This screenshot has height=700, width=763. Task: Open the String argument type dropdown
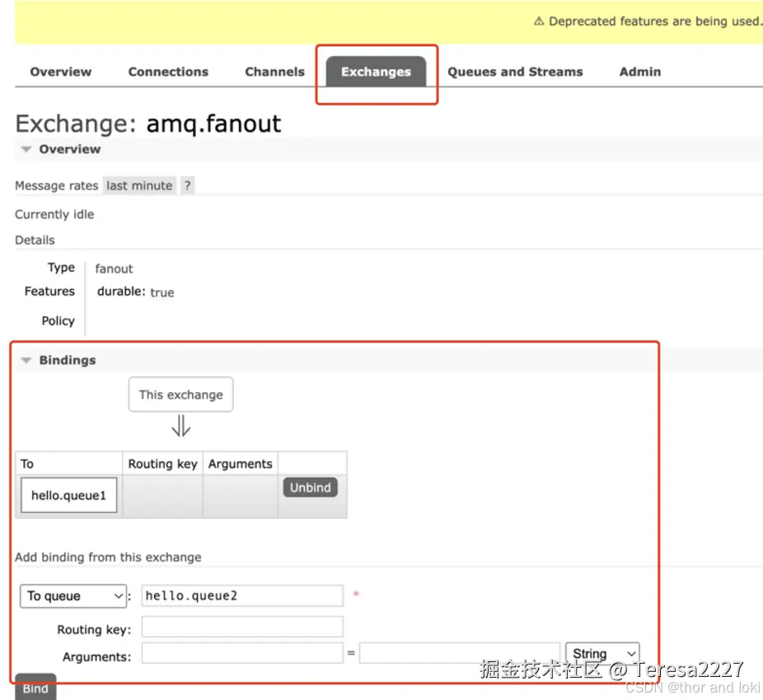click(602, 653)
